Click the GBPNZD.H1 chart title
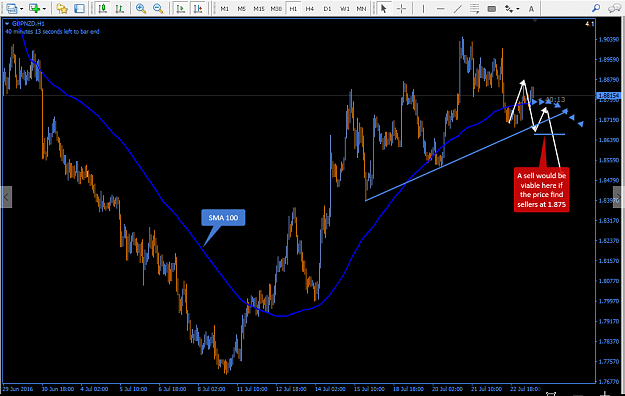The width and height of the screenshot is (625, 396). [x=28, y=24]
